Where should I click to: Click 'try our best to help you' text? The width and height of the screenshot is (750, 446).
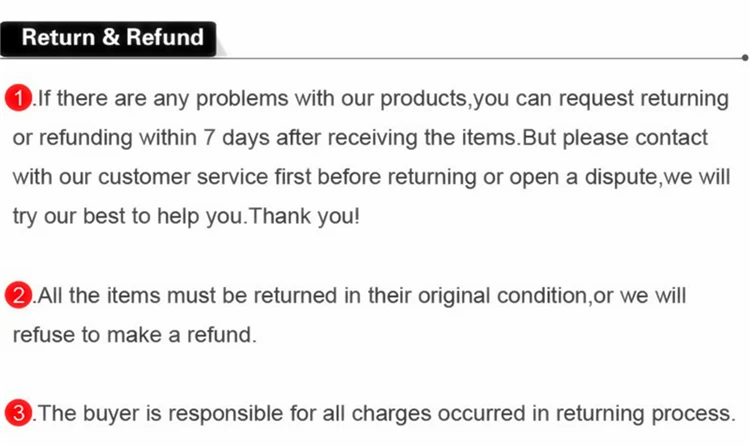(x=128, y=217)
